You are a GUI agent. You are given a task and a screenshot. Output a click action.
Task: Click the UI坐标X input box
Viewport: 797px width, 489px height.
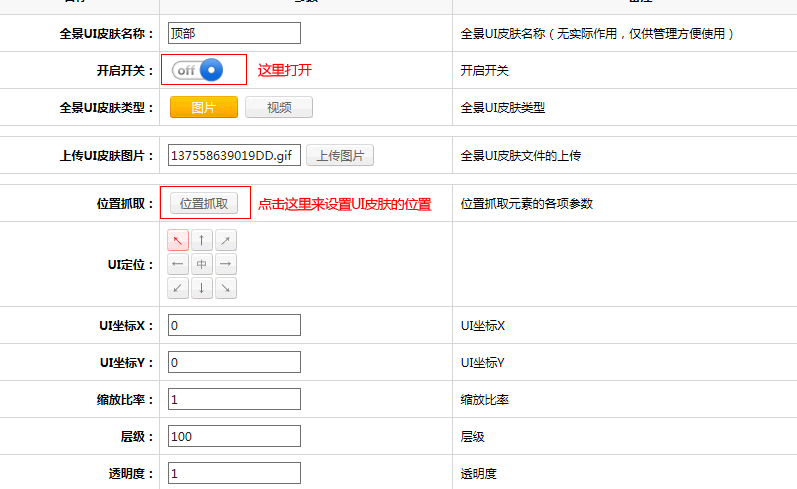234,325
